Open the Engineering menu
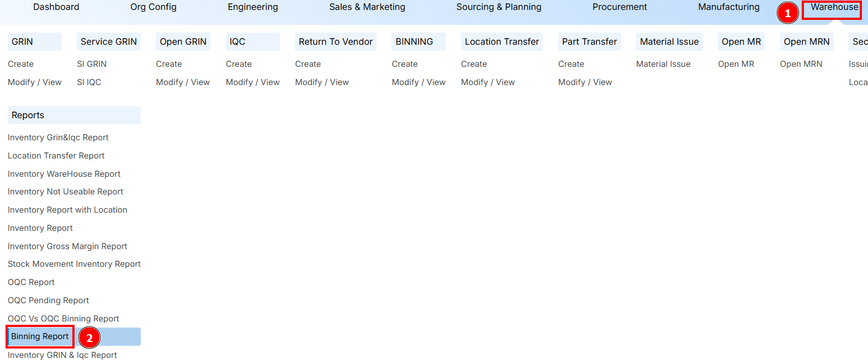The height and width of the screenshot is (364, 868). click(x=252, y=7)
